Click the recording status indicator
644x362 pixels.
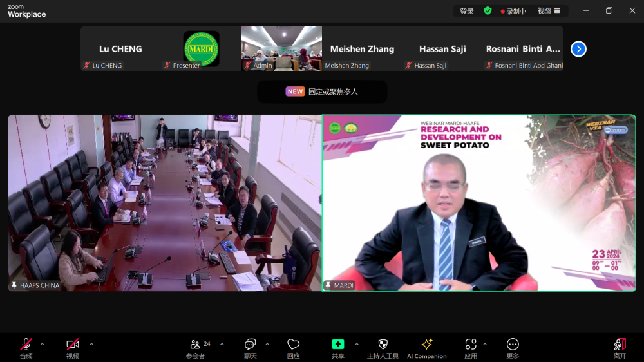coord(513,11)
